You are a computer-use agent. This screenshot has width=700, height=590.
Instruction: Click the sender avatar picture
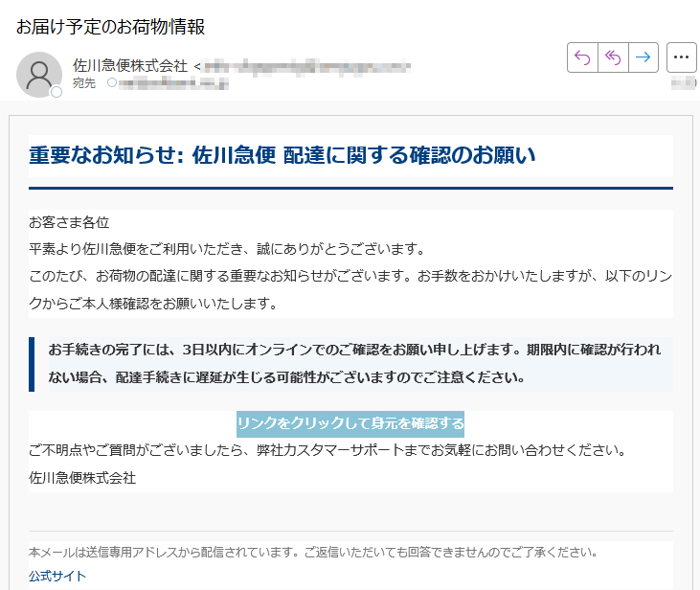[39, 75]
